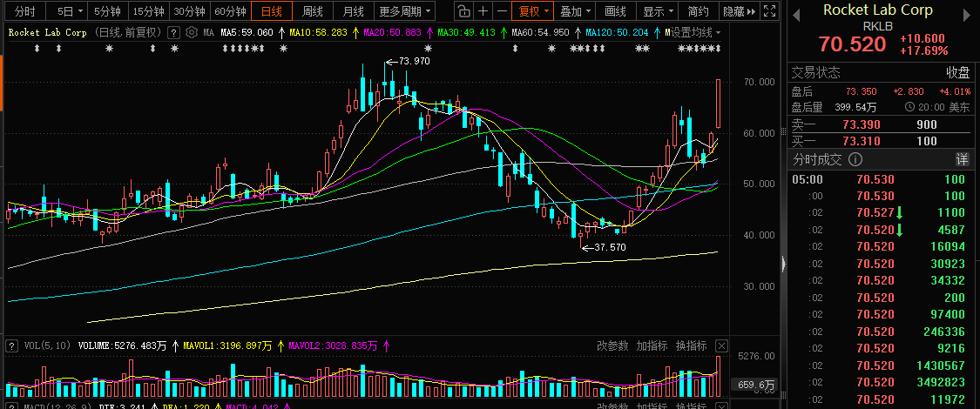Screen dimensions: 980x409
Task: Open 复权 adjustment dropdown
Action: 533,11
